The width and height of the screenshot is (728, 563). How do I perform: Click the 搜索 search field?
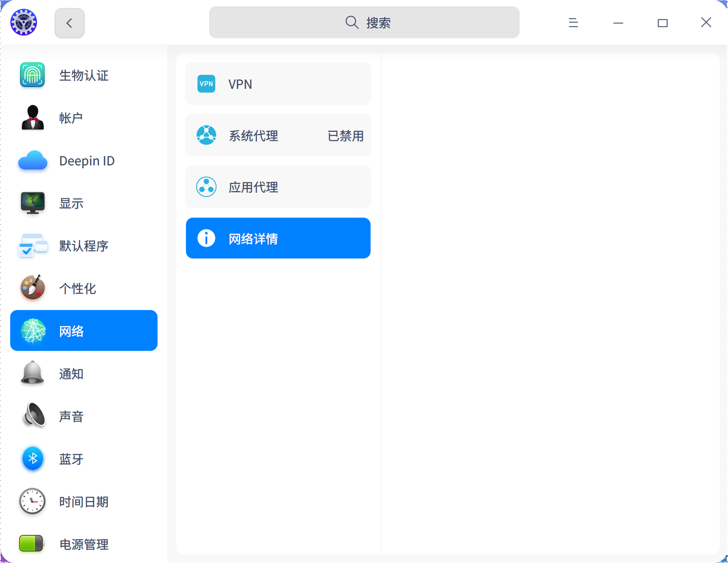tap(364, 23)
